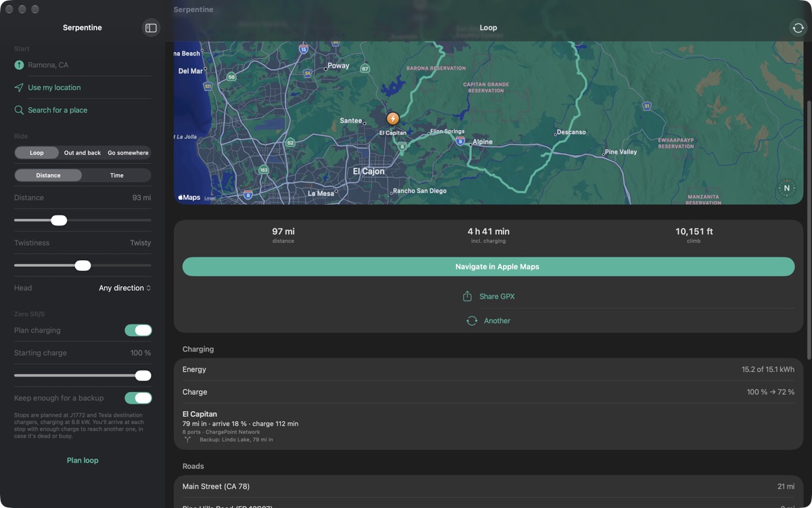The image size is (812, 508).
Task: Click the Descanso label on map
Action: (572, 132)
